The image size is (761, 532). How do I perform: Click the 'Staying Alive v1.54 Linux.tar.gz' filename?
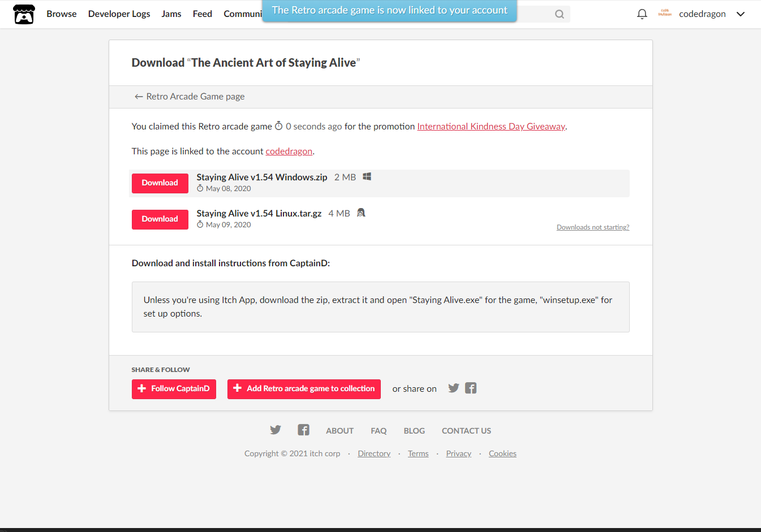pos(259,214)
